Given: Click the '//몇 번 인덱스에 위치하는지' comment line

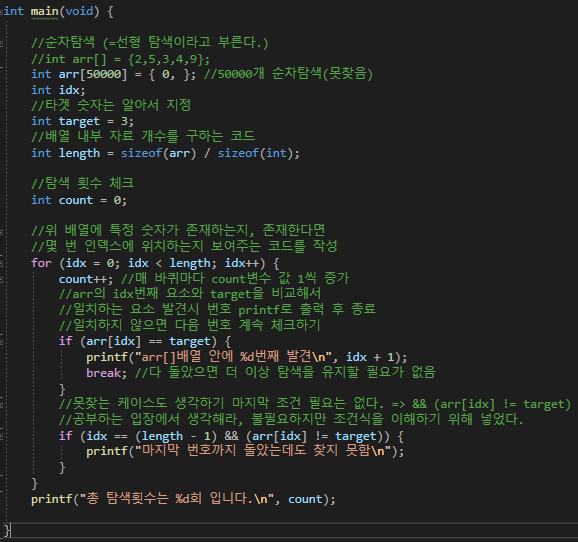Looking at the screenshot, I should 184,246.
